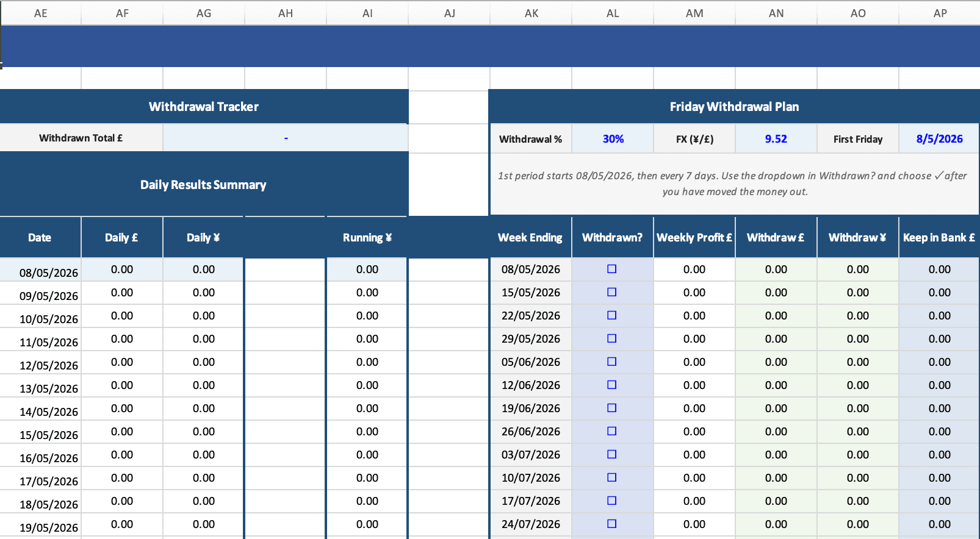
Task: Tick the Withdrawn checkbox for 29/05/2026 week
Action: coord(612,338)
